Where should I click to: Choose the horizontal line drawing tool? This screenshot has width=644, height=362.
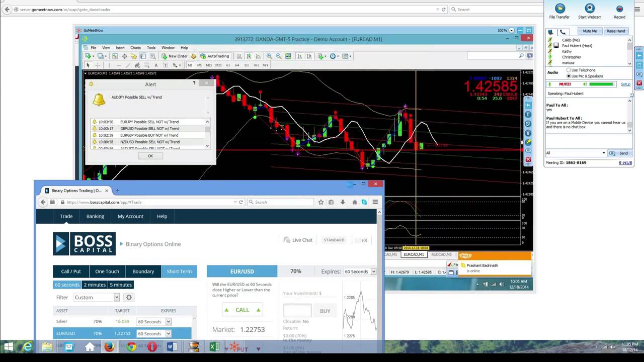pyautogui.click(x=118, y=65)
